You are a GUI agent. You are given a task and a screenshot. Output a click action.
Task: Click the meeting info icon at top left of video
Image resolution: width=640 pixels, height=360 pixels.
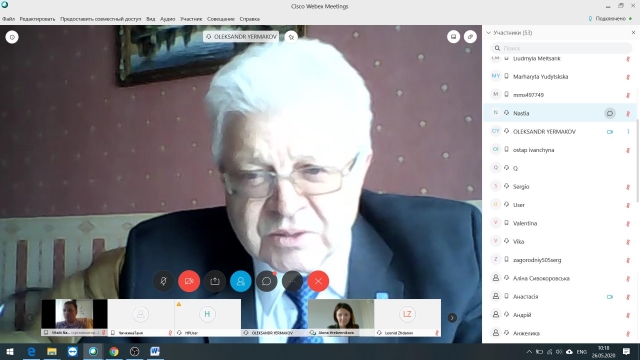[12, 37]
